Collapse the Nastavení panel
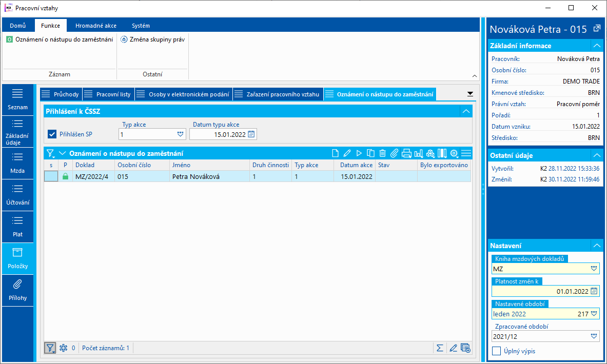 click(597, 246)
